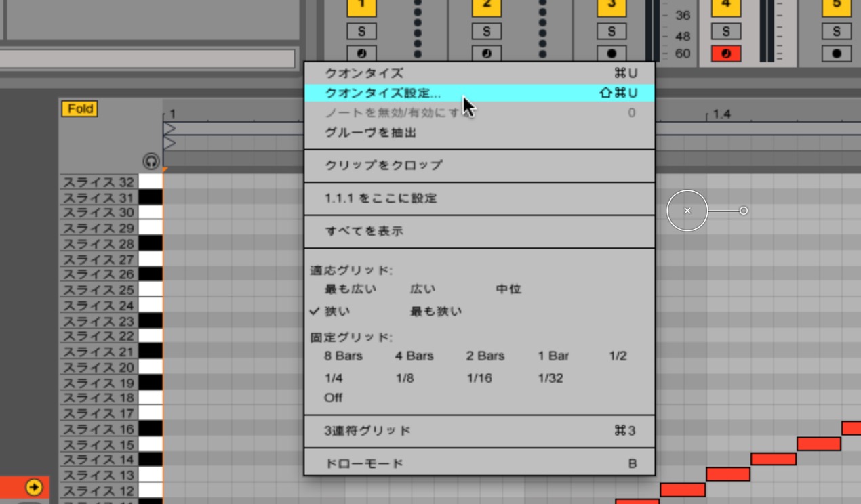Solo track 4 with its S button

[x=726, y=31]
